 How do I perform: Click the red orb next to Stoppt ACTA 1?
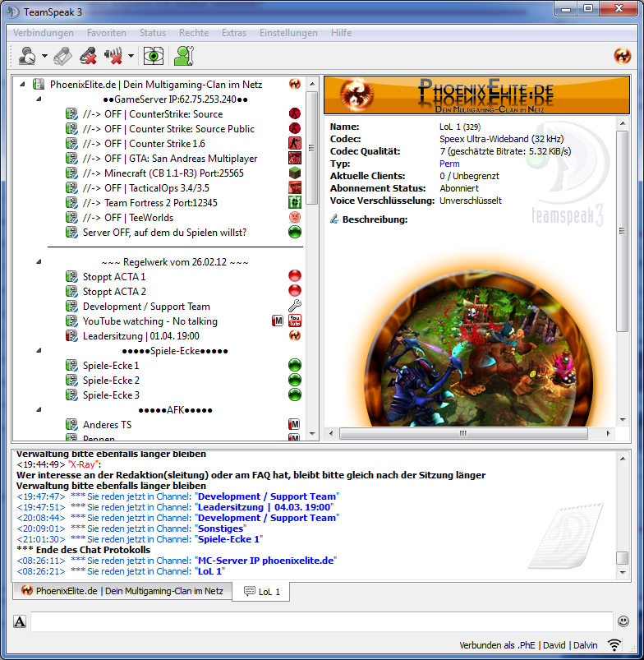(x=295, y=276)
